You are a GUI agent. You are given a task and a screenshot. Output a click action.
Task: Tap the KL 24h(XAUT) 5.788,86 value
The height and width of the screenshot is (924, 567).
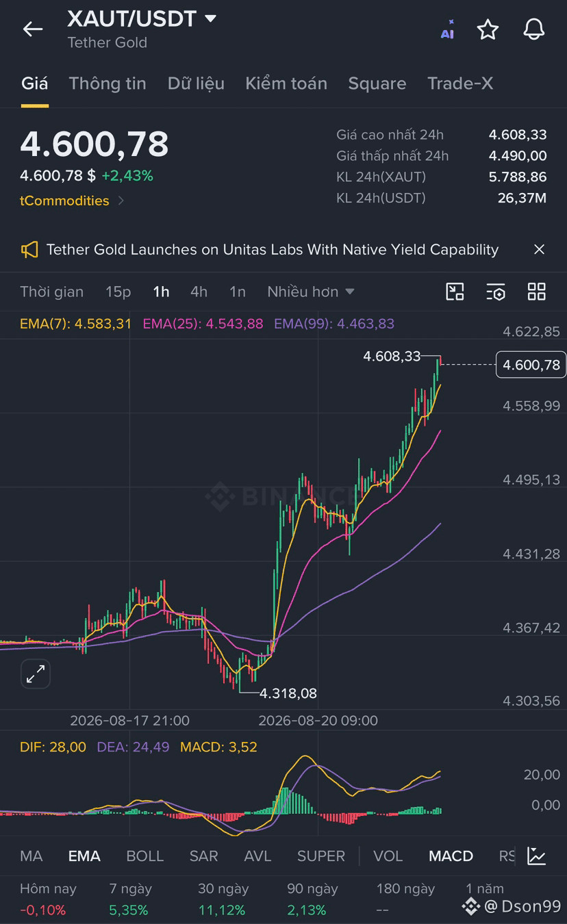[518, 177]
